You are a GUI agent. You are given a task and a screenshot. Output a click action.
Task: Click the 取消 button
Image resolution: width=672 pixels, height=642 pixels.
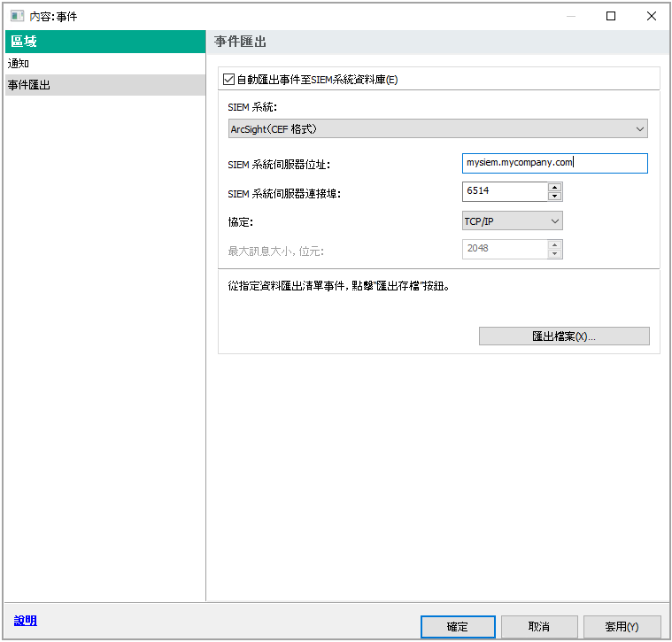[539, 627]
